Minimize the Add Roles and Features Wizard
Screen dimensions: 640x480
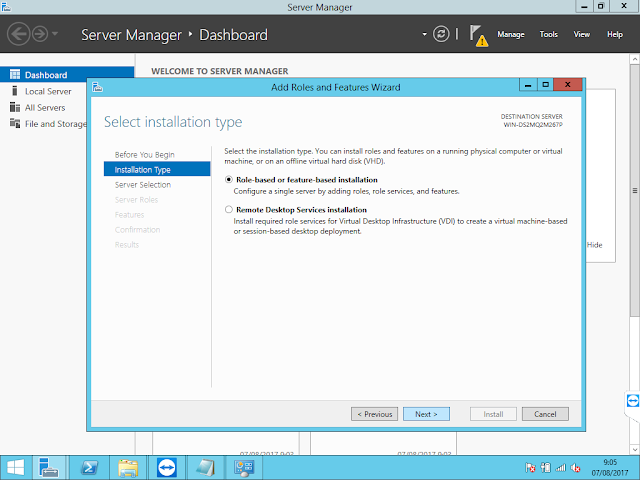pyautogui.click(x=528, y=85)
